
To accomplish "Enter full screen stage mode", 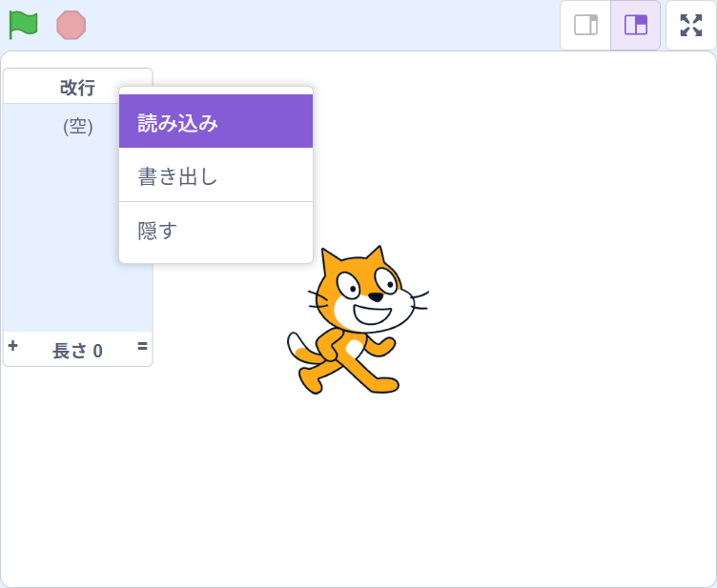I will (x=691, y=25).
